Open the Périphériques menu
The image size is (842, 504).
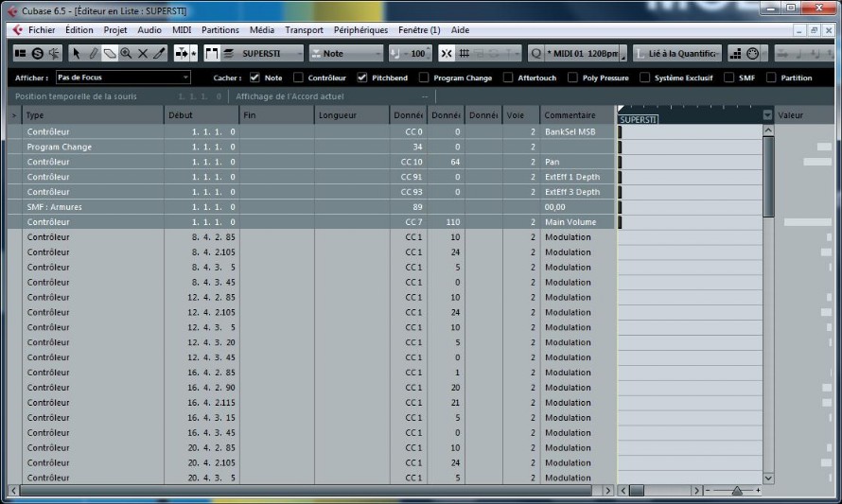360,30
